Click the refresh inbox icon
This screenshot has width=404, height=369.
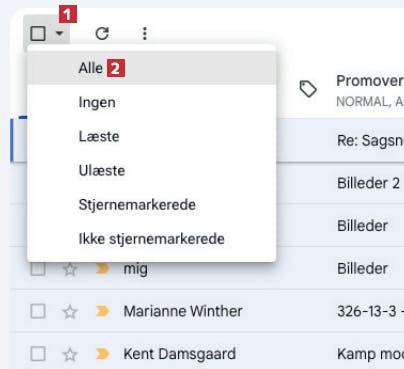click(x=102, y=33)
